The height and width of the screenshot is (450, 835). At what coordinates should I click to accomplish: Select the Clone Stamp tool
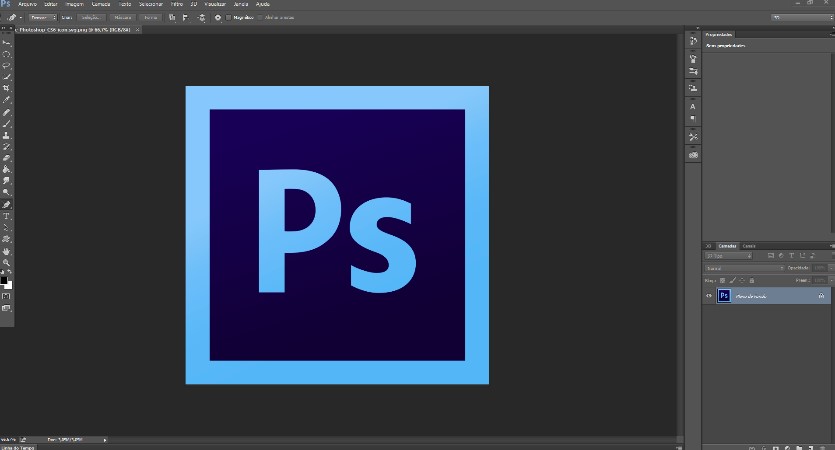pyautogui.click(x=6, y=135)
